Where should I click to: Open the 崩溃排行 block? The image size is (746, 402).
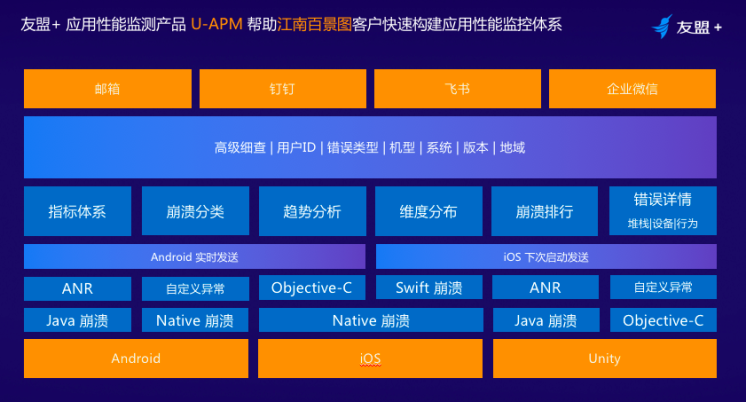click(x=544, y=211)
